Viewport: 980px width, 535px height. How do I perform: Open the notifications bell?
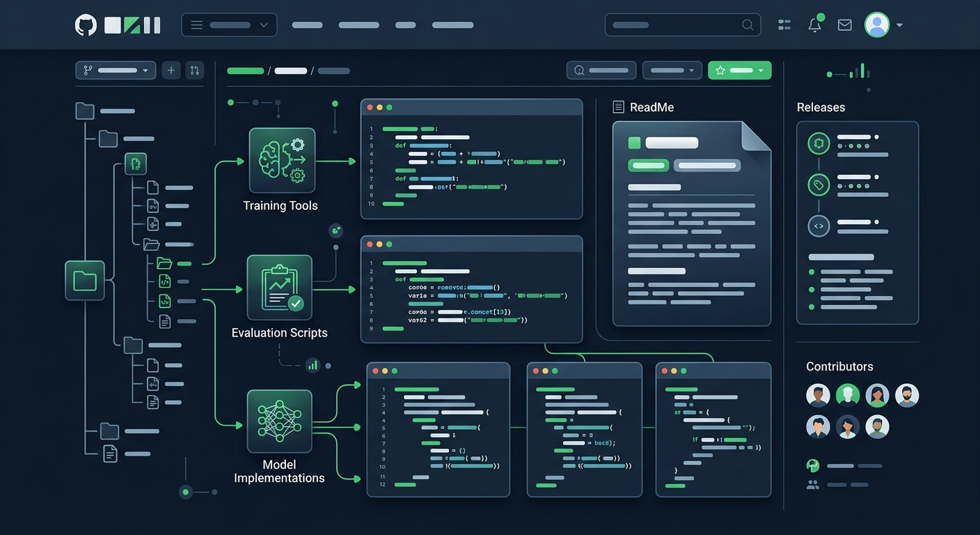[x=814, y=25]
